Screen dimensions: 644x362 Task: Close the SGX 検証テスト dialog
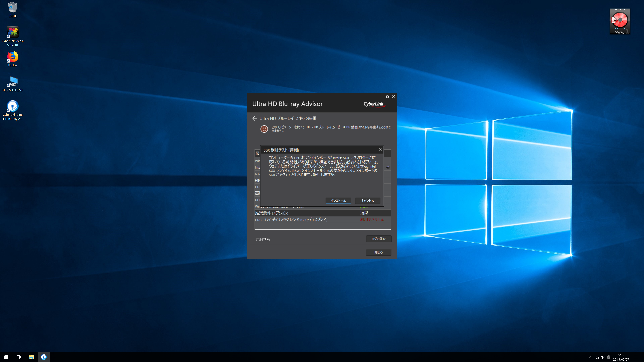380,150
